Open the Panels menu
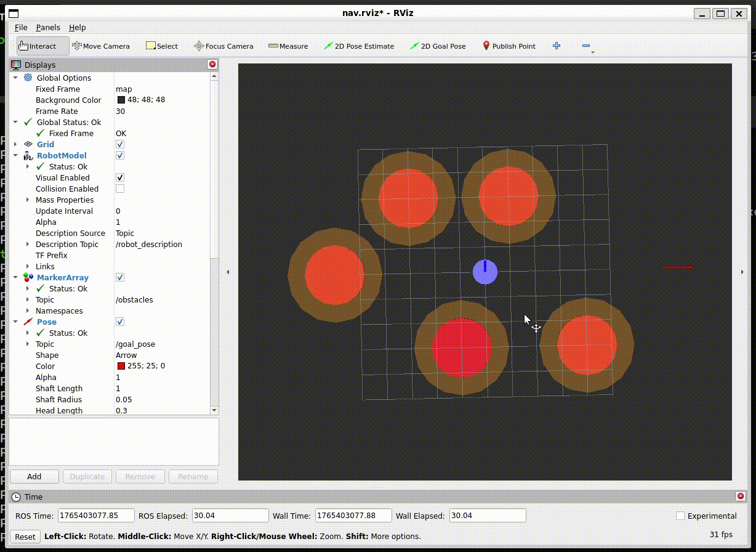This screenshot has height=552, width=756. point(48,27)
